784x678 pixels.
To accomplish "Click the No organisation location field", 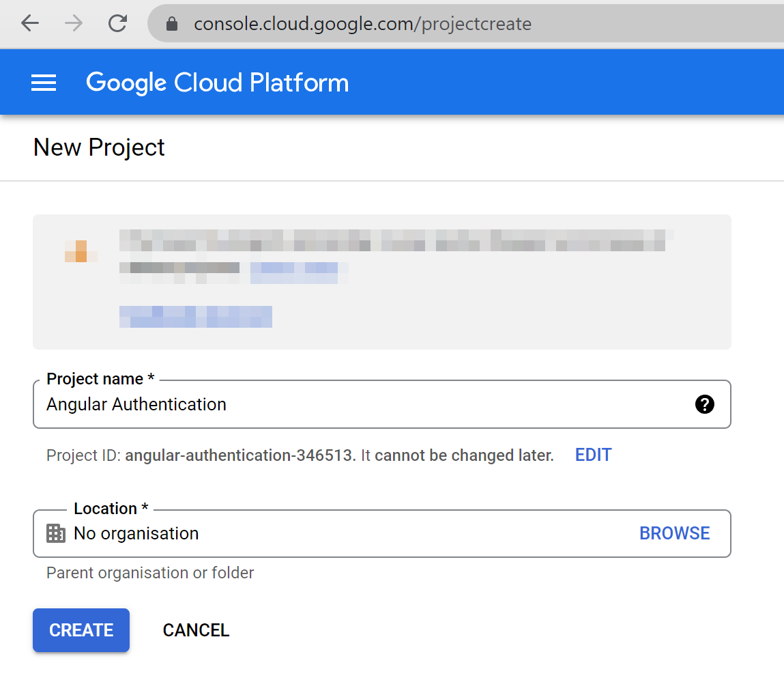I will (341, 533).
